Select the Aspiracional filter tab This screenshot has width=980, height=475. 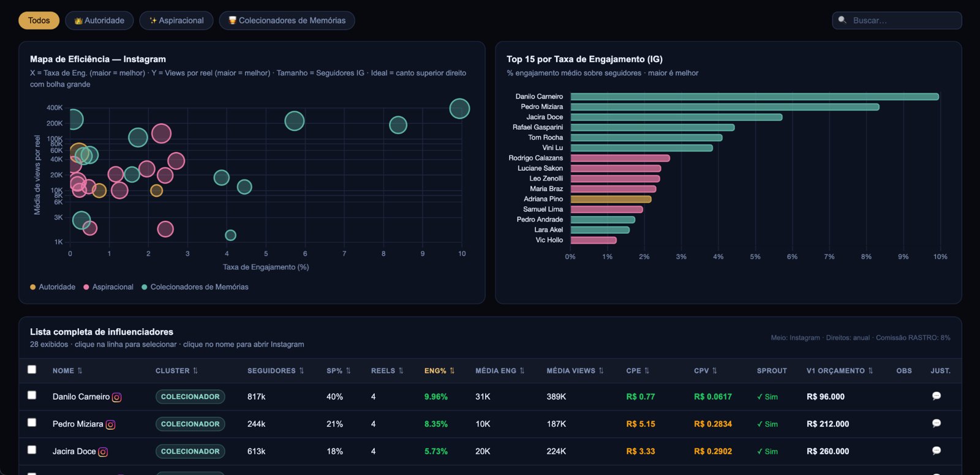pyautogui.click(x=176, y=20)
